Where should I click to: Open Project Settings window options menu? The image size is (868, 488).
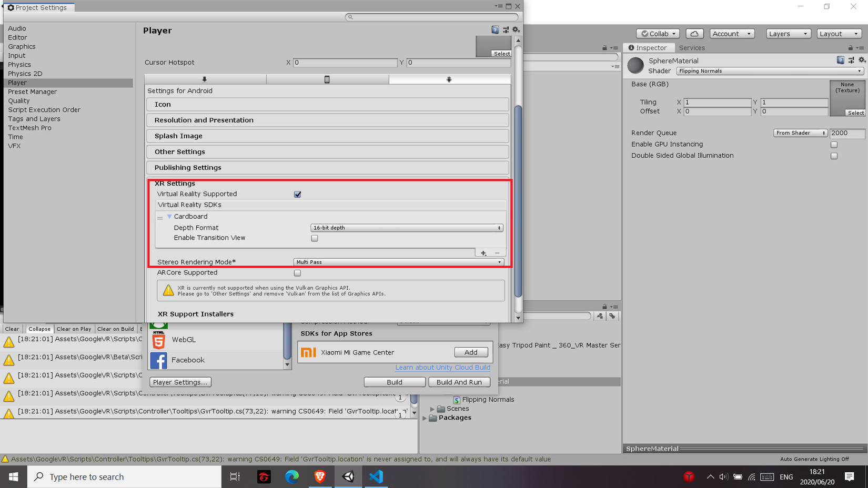(498, 6)
